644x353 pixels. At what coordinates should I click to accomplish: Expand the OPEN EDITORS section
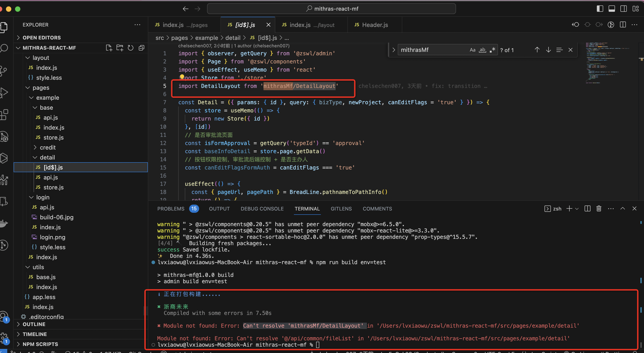click(41, 37)
